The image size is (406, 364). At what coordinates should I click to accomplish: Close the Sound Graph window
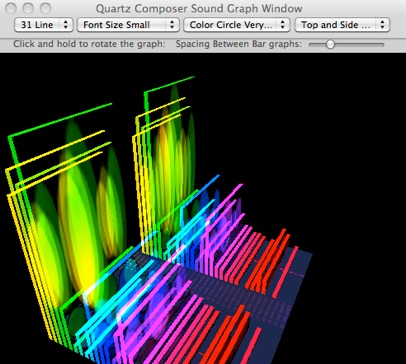pyautogui.click(x=12, y=8)
